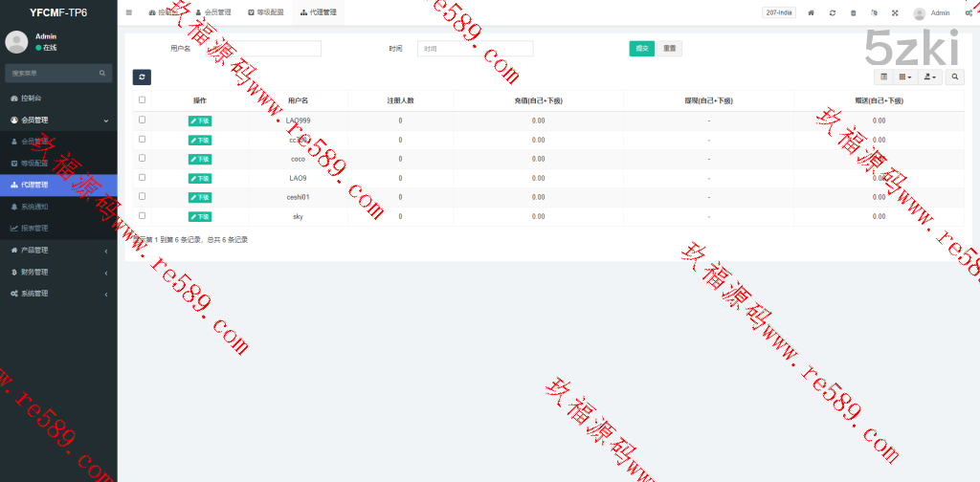The height and width of the screenshot is (482, 980).
Task: Click the green 提交 submit button
Action: click(x=641, y=49)
